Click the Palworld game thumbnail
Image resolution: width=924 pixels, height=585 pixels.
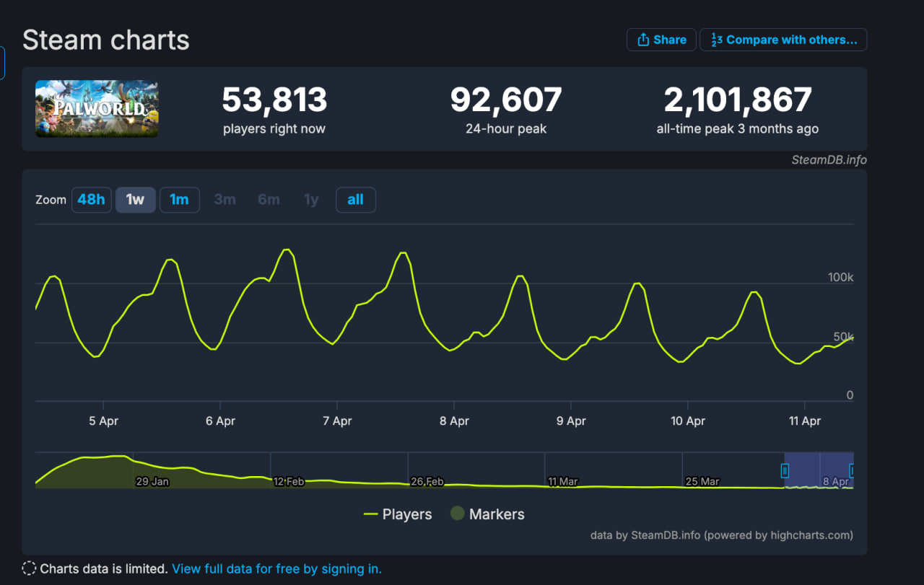tap(97, 108)
